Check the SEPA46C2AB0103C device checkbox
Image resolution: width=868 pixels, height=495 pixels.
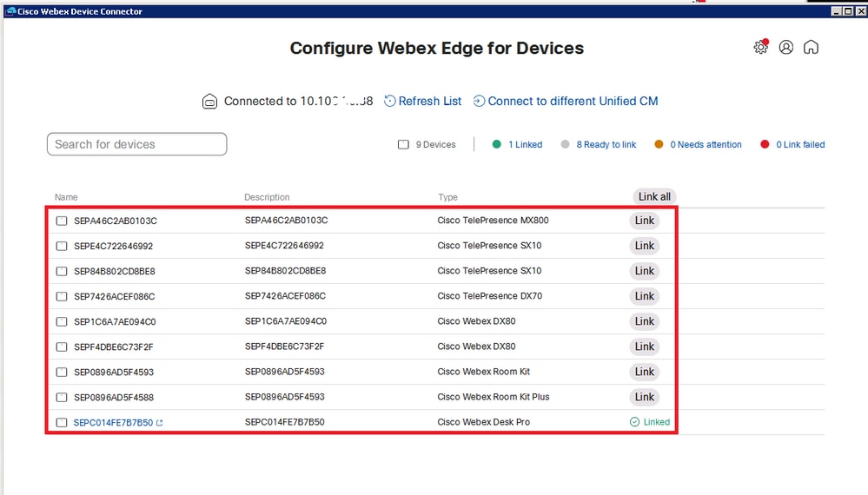click(x=62, y=221)
